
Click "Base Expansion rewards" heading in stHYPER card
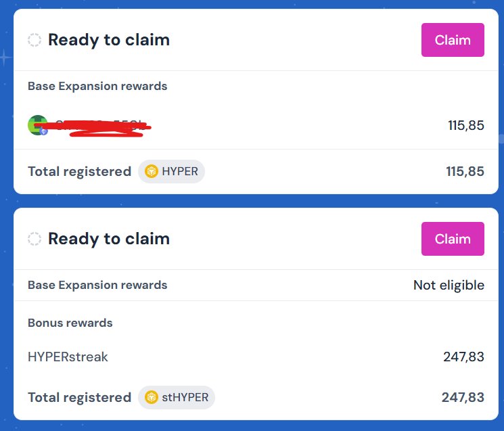97,285
